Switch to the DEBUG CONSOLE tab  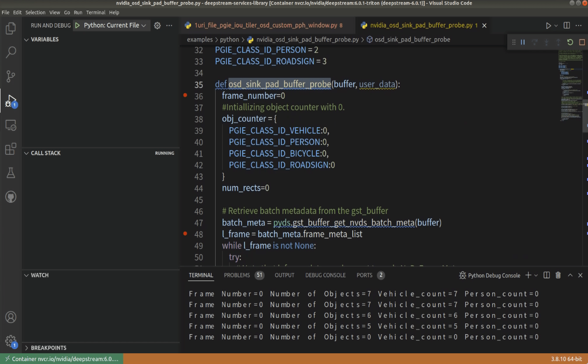[x=325, y=275]
